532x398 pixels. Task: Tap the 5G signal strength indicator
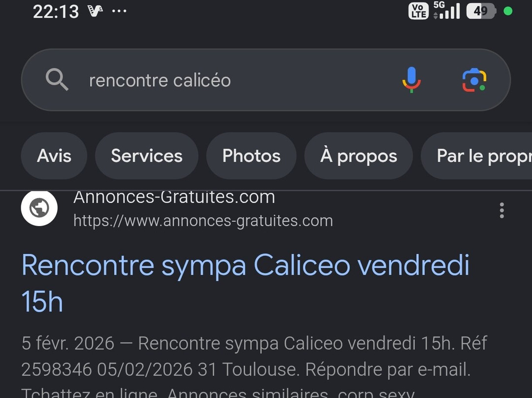(446, 10)
